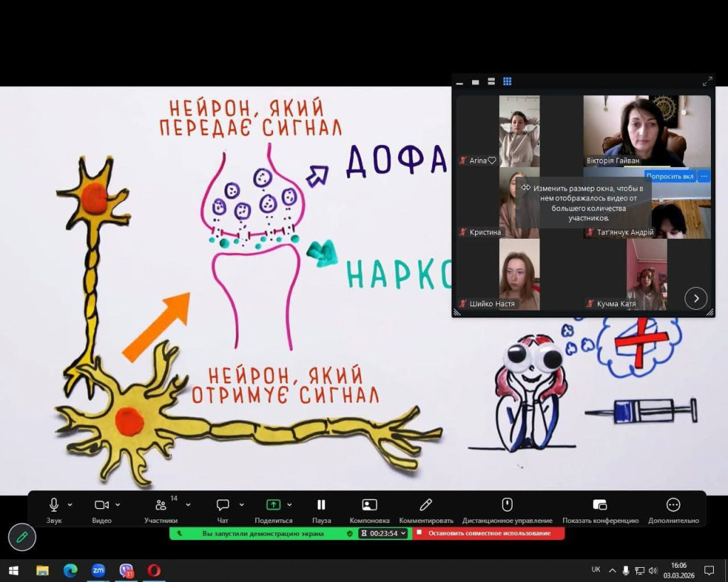Viewport: 728px width, 582px height.
Task: Open the dropdown beside Поделиться
Action: (289, 505)
